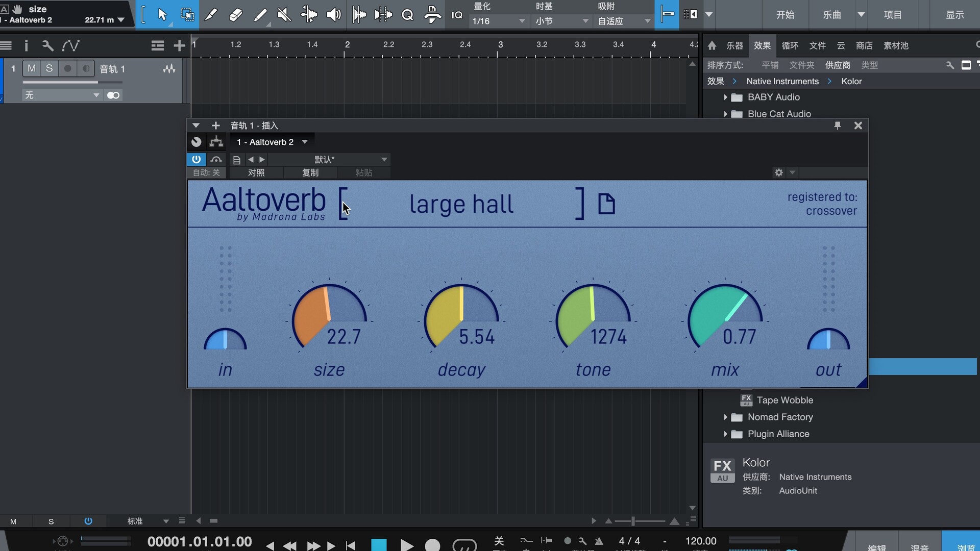Open the 乐曲 menu at top
This screenshot has width=980, height=551.
pyautogui.click(x=832, y=15)
